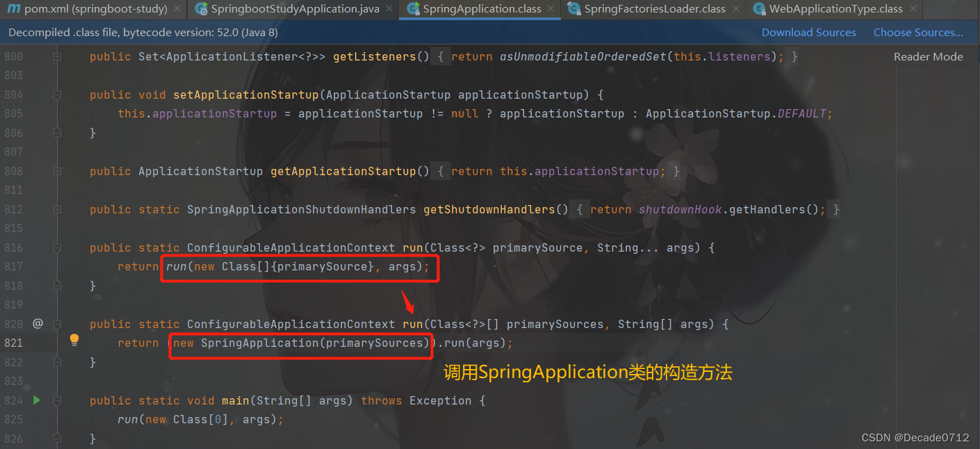The image size is (980, 449).
Task: Click the Download Sources link
Action: tap(809, 32)
